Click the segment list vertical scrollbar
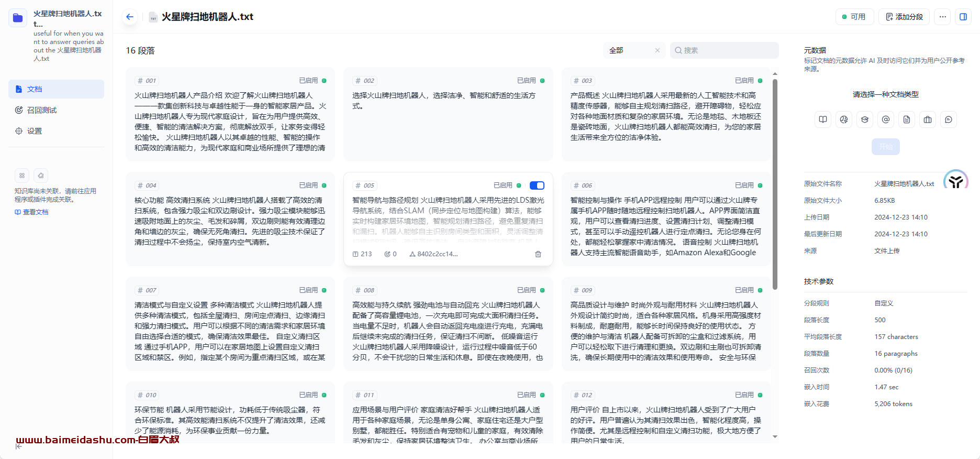This screenshot has height=459, width=980. [775, 183]
